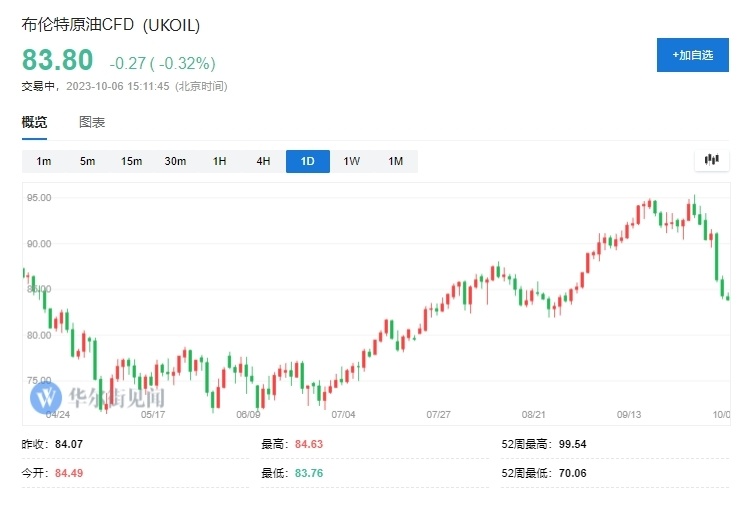Click the 布伦特原油CFD (UKOIL) title
The image size is (747, 505).
[117, 24]
